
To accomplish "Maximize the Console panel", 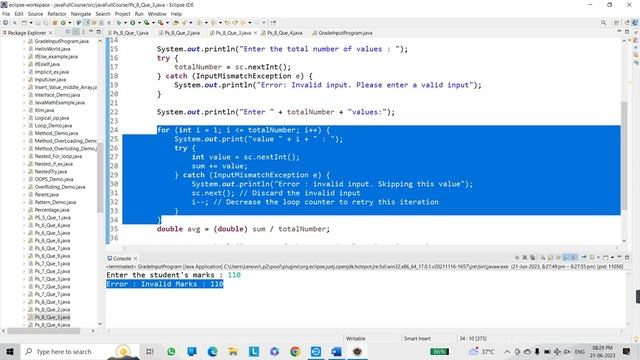I will tap(627, 257).
